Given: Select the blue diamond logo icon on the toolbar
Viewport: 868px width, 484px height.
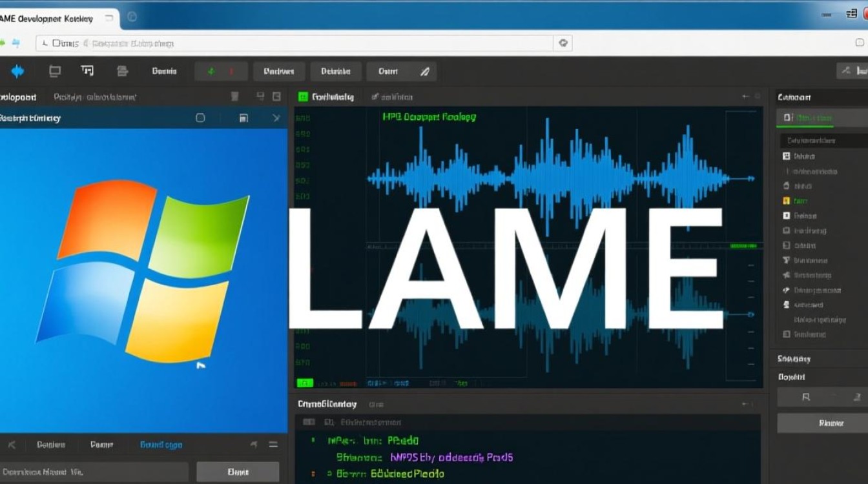Looking at the screenshot, I should [17, 71].
